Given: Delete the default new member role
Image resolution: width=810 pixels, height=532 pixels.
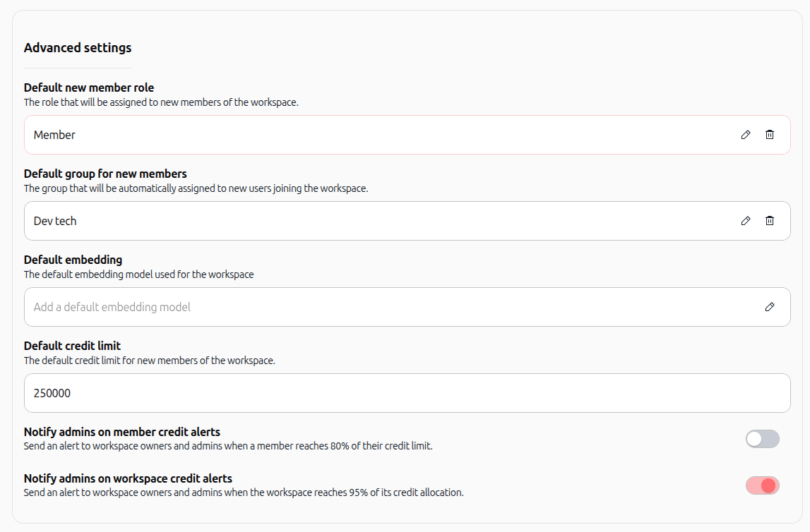Looking at the screenshot, I should click(770, 135).
